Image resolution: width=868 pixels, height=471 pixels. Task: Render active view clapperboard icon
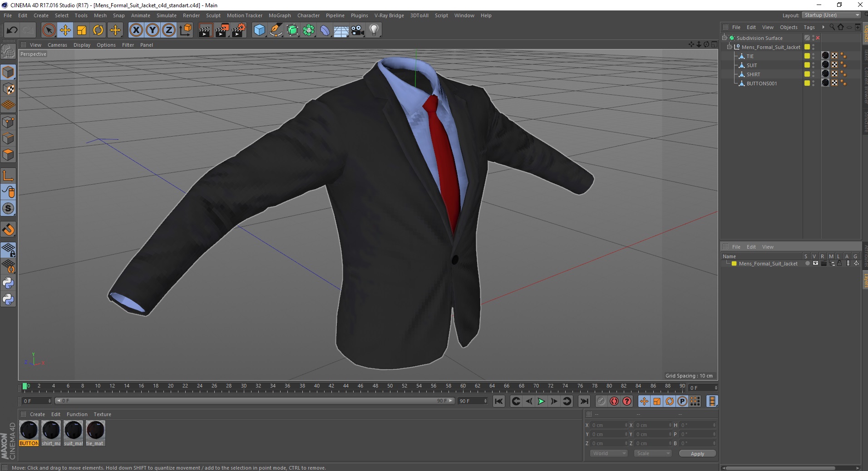coord(205,30)
